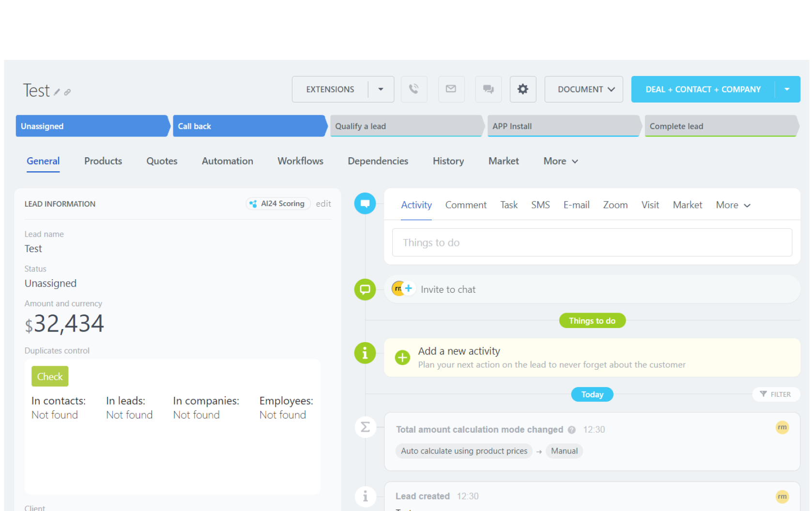This screenshot has width=812, height=511.
Task: Click the green plus to add activity
Action: coord(402,358)
